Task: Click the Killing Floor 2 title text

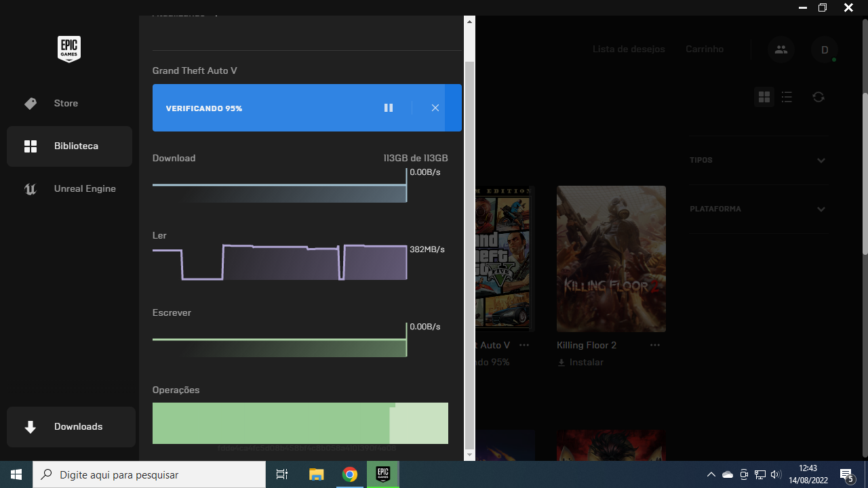Action: tap(587, 345)
